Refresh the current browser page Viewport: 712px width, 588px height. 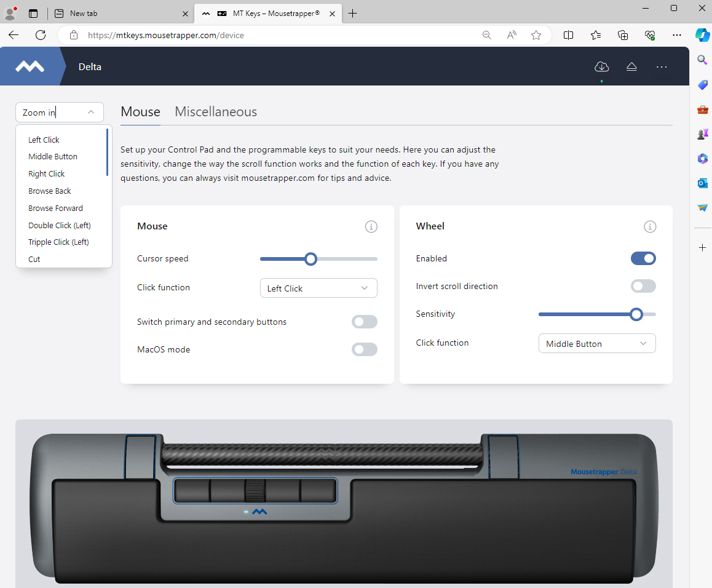pyautogui.click(x=41, y=35)
